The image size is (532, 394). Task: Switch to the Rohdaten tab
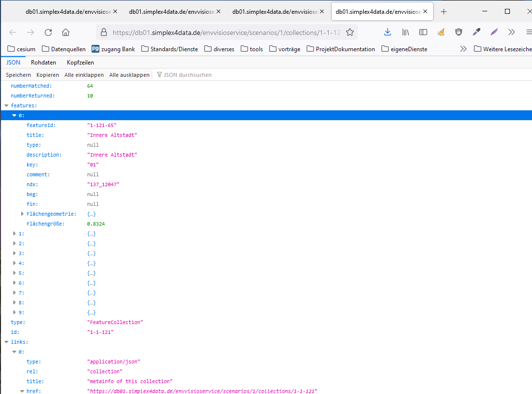pos(43,63)
